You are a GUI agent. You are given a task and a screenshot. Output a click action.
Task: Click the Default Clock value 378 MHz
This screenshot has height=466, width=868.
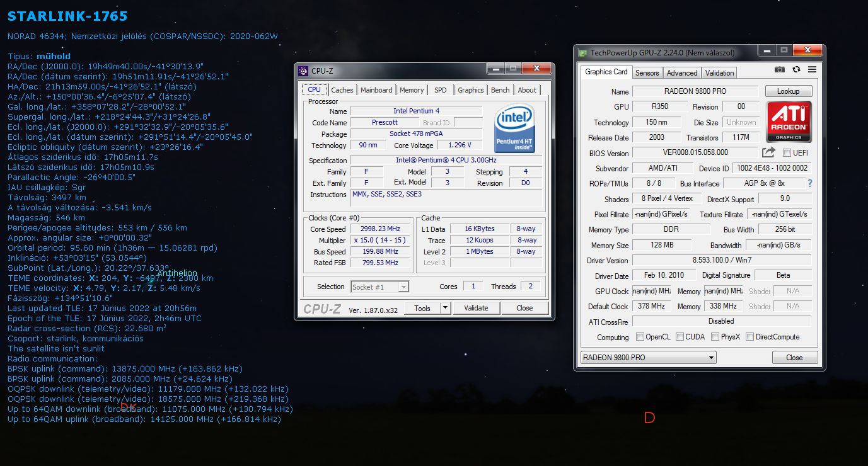[x=651, y=306]
